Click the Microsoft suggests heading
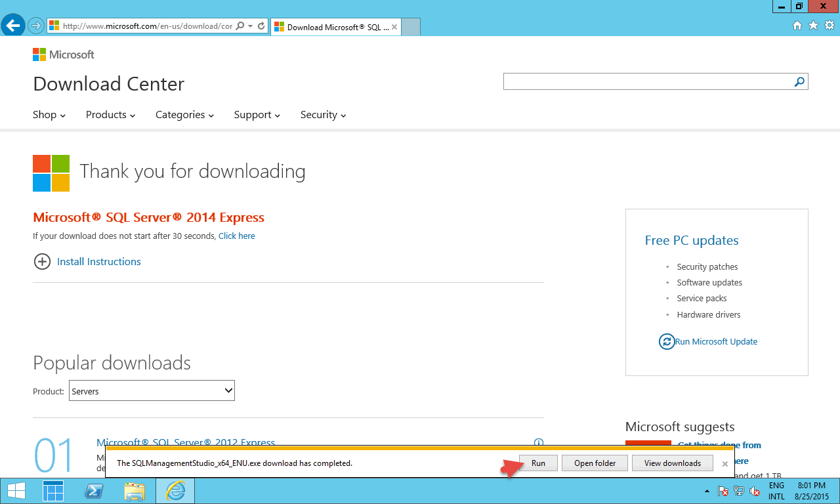 (680, 427)
